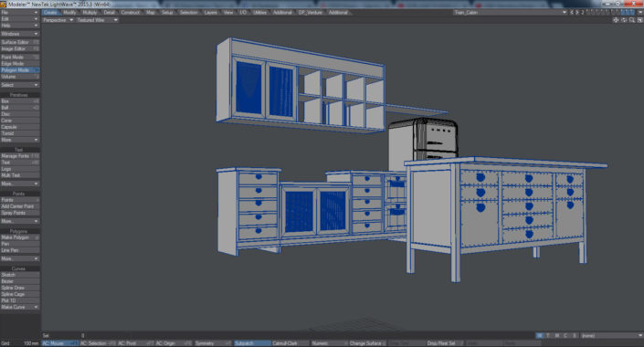This screenshot has width=644, height=347.
Task: Enable Edge Mode selection
Action: (20, 64)
